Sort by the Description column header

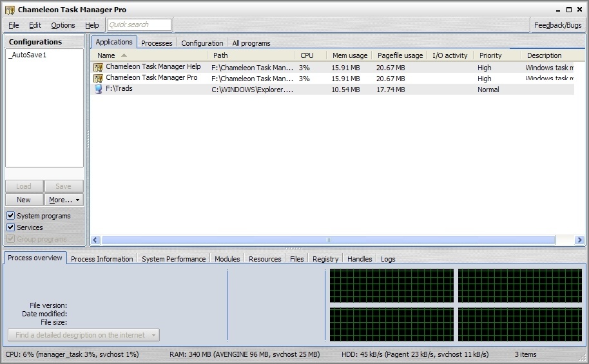click(x=553, y=55)
